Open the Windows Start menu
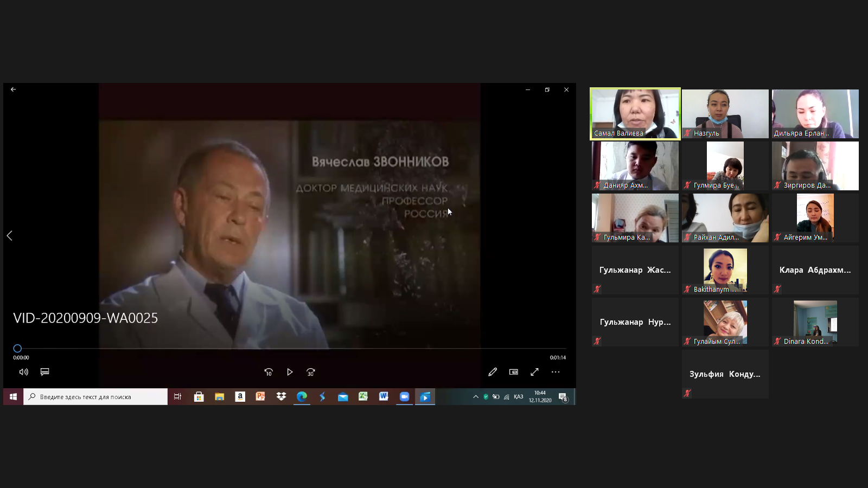 [x=13, y=397]
